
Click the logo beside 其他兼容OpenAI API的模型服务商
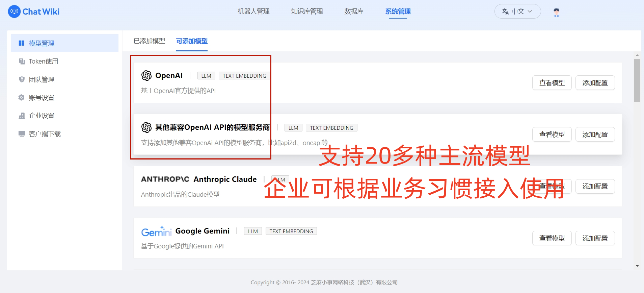coord(146,127)
